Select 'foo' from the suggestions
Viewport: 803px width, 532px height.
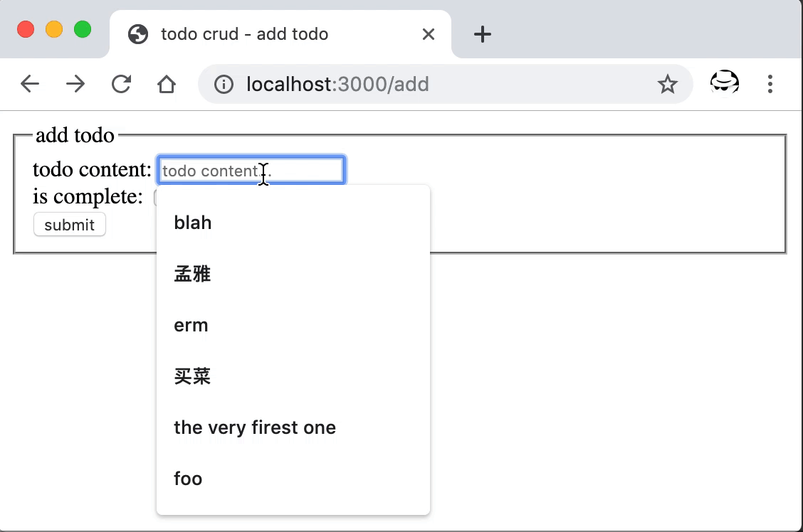click(x=293, y=479)
